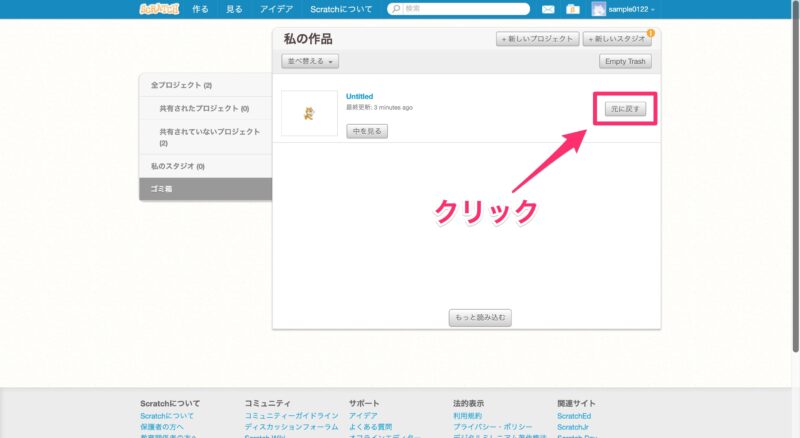The height and width of the screenshot is (438, 800).
Task: Click the Untitled project cat thumbnail
Action: pos(308,113)
